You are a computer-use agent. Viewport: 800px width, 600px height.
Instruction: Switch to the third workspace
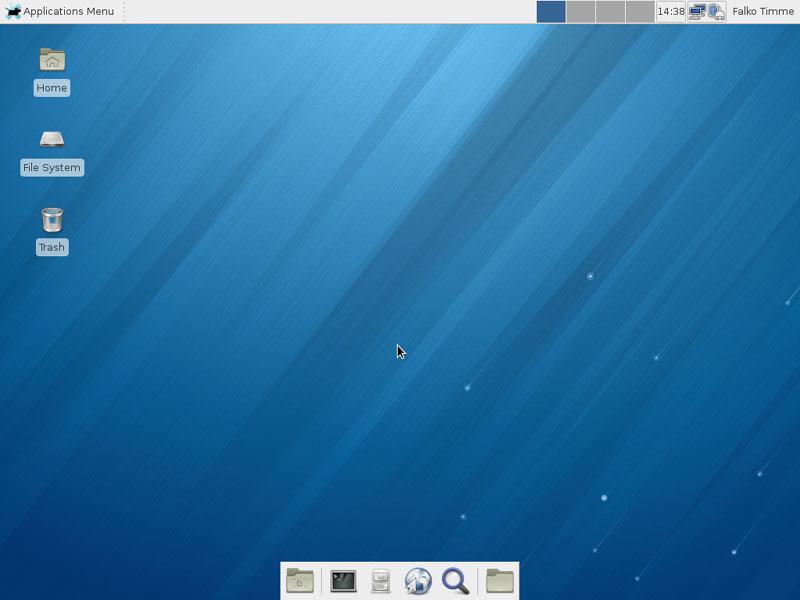pyautogui.click(x=610, y=11)
